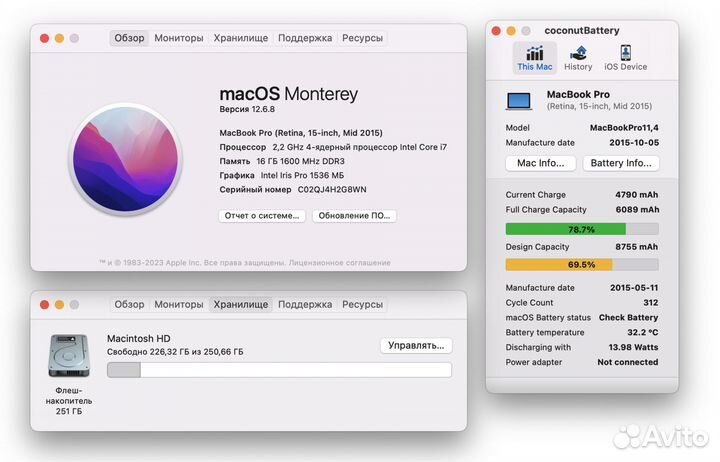This screenshot has width=720, height=462.
Task: Close the coconutBattery window
Action: 496,31
